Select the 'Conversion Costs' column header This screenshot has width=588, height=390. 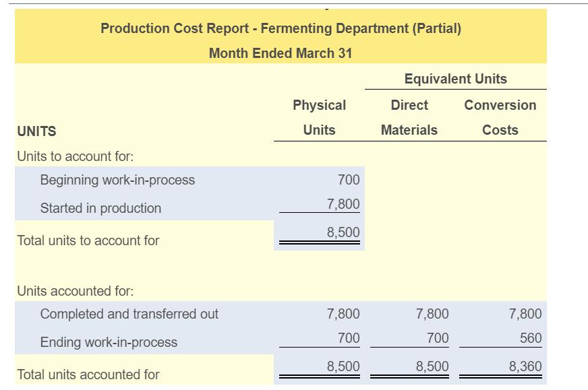pos(500,117)
